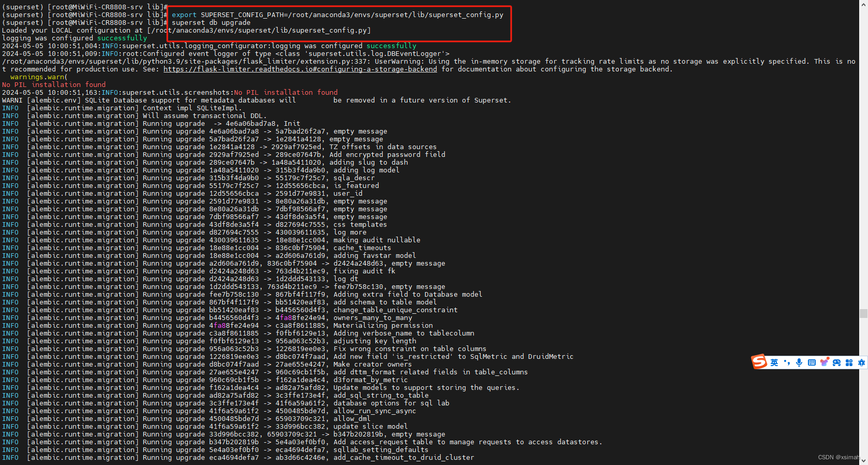Click the 'Context impl SQLiteImpl.' log line
868x465 pixels.
122,108
